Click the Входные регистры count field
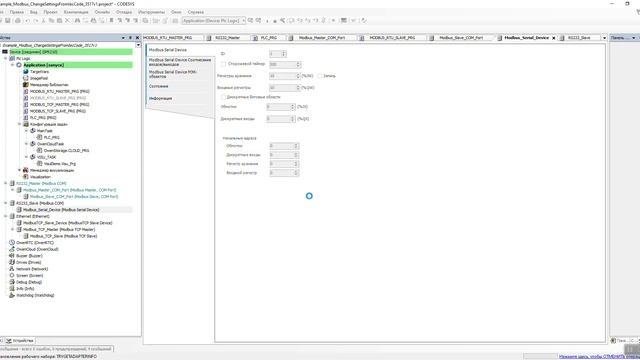The width and height of the screenshot is (640, 360). click(285, 87)
